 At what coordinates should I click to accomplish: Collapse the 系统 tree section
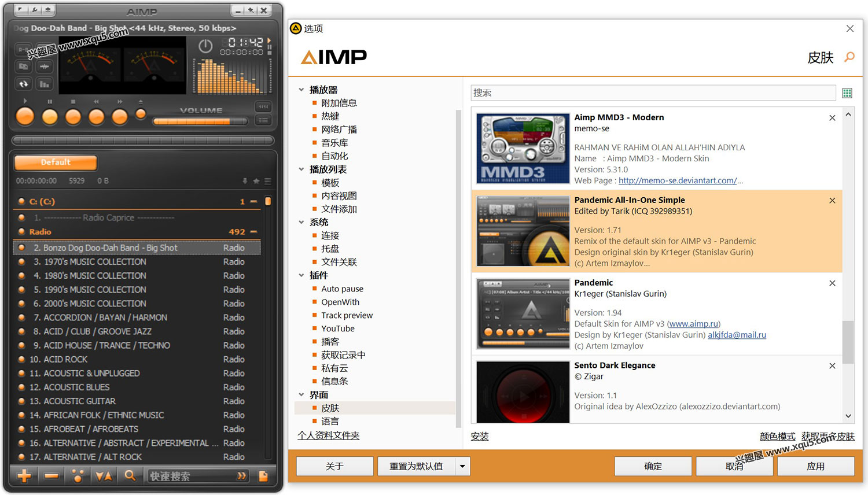pyautogui.click(x=301, y=222)
